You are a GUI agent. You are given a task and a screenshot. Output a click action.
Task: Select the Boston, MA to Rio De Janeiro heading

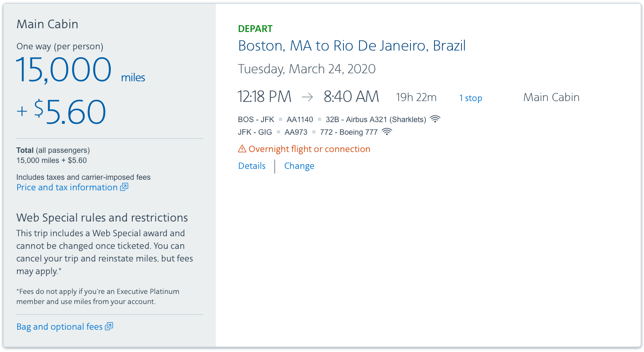point(352,45)
